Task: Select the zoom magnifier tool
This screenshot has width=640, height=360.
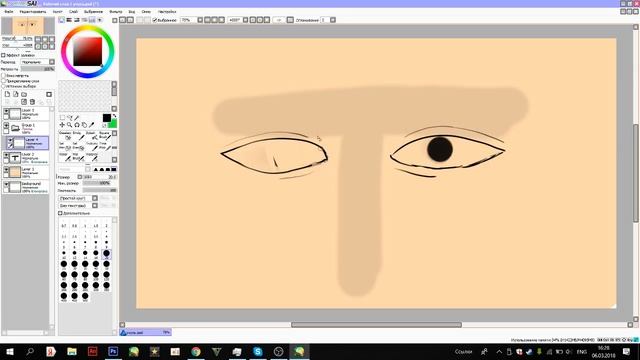Action: coord(69,125)
